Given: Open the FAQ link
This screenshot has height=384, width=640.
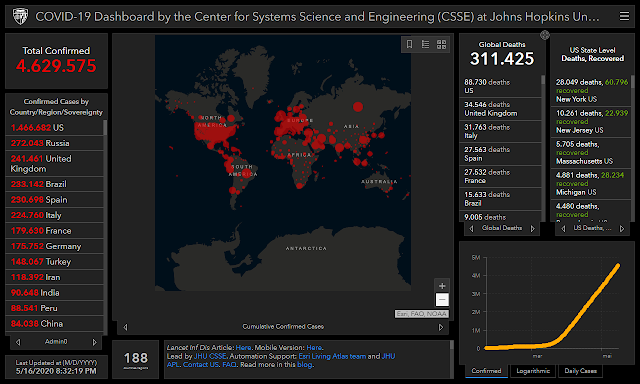Looking at the screenshot, I should tap(229, 364).
